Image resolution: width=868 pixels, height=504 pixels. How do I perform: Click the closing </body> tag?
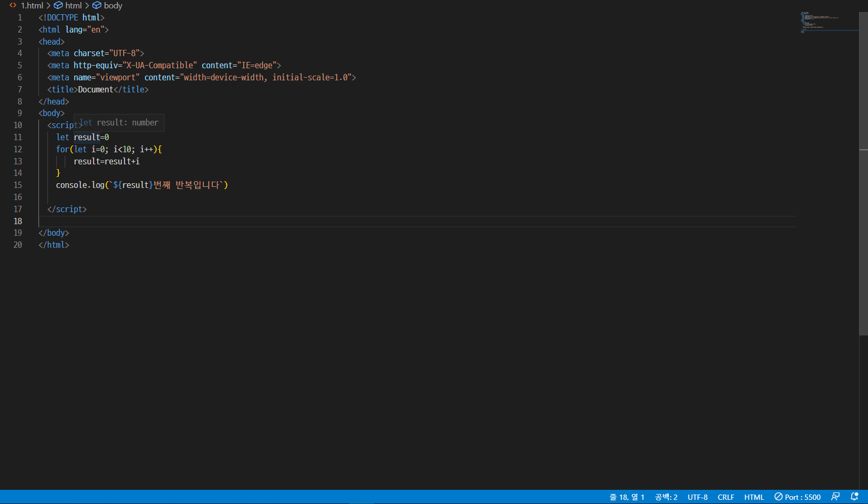point(54,233)
